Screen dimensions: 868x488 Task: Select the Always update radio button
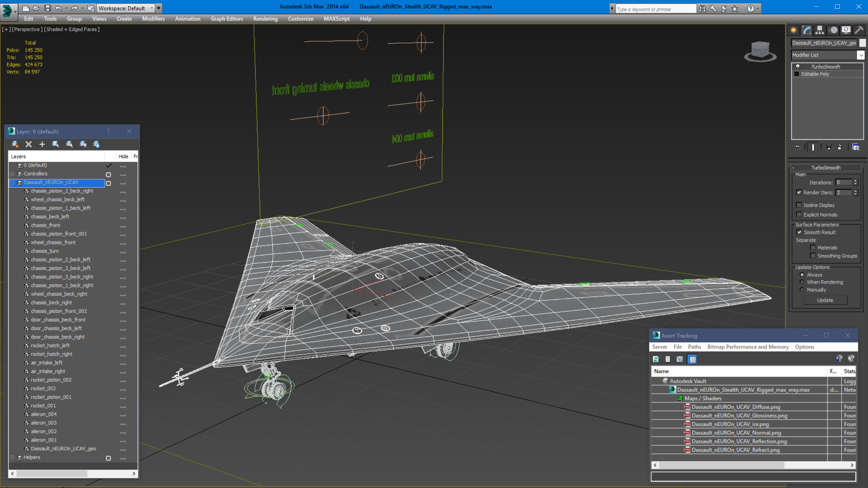click(x=802, y=275)
